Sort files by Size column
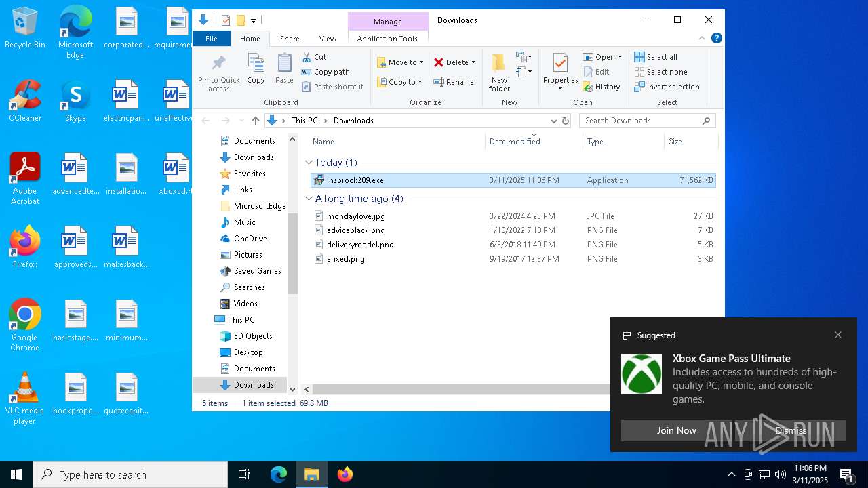Screen dimensions: 868x488 [x=675, y=142]
